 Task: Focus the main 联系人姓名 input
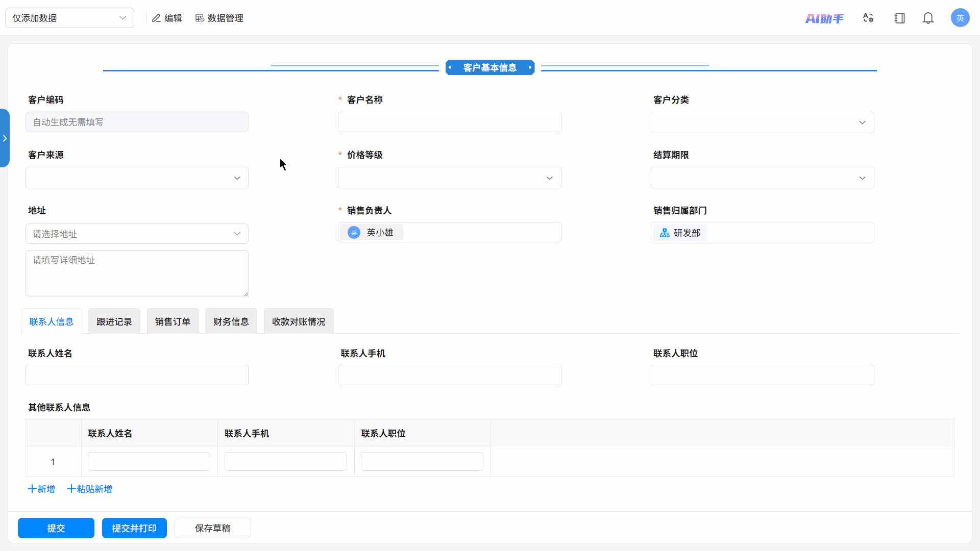(x=137, y=375)
